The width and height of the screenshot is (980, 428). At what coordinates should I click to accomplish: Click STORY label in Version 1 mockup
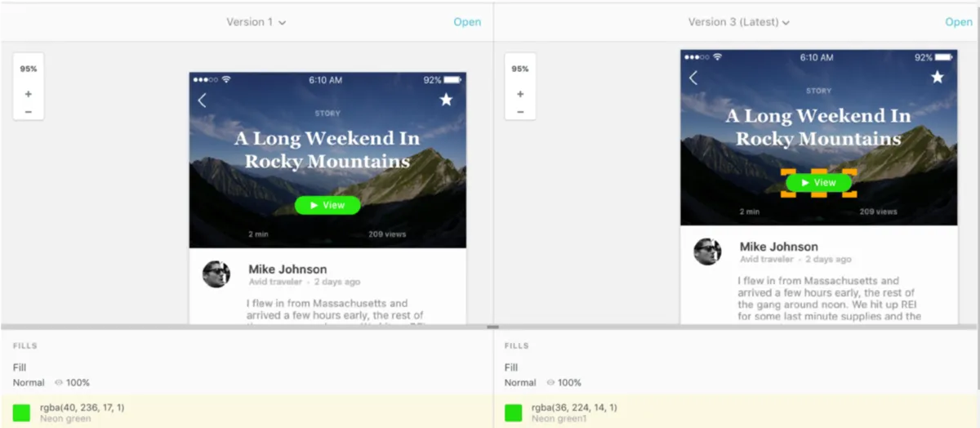click(x=327, y=114)
